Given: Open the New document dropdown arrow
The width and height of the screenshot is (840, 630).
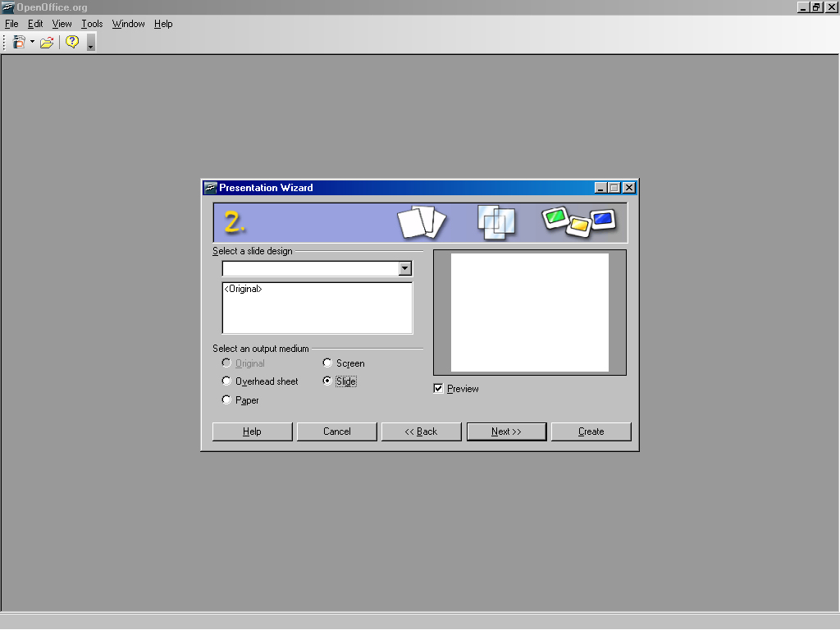Looking at the screenshot, I should 32,42.
